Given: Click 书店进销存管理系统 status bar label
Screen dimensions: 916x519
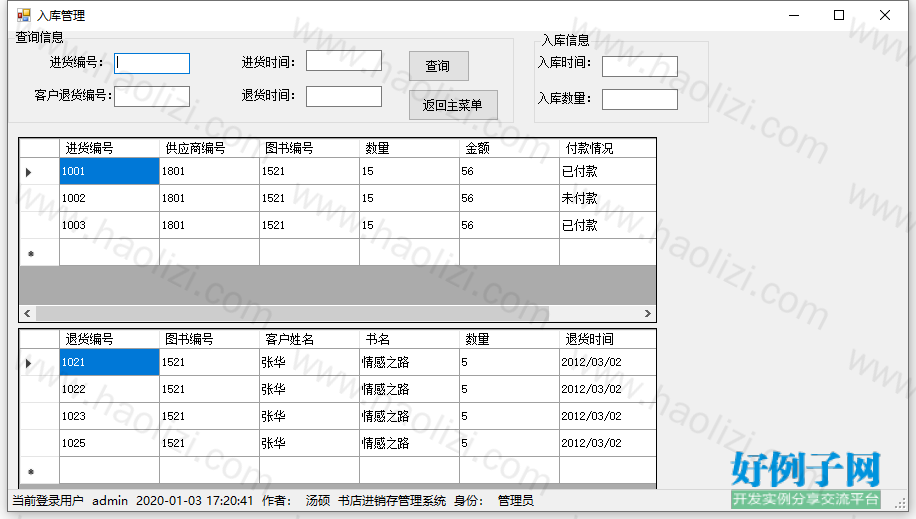Looking at the screenshot, I should 392,501.
